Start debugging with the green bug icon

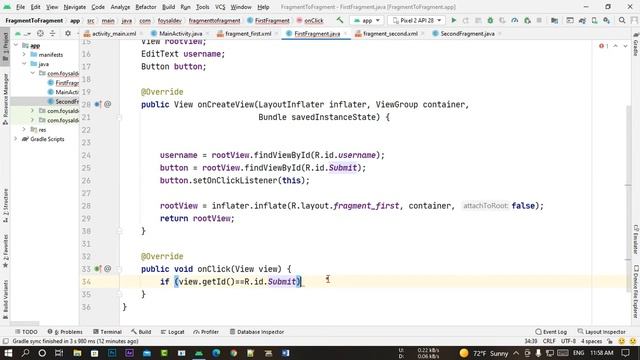point(490,20)
